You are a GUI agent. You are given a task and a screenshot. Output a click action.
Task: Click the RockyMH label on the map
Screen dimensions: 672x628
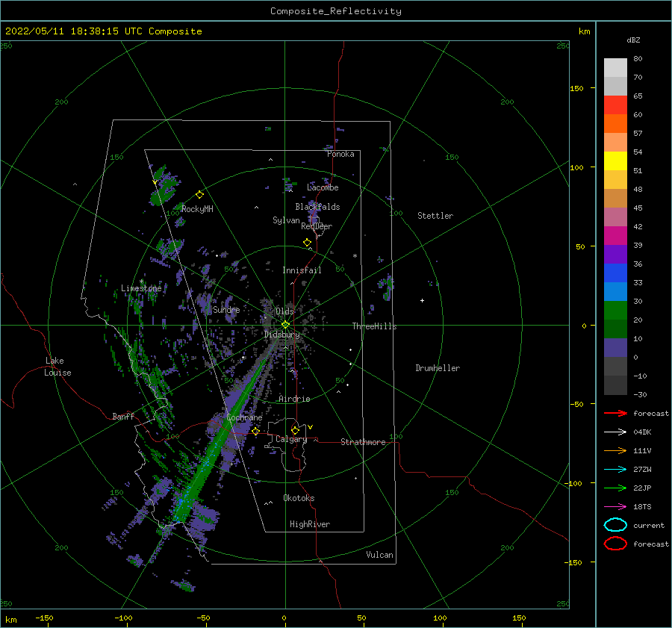coord(197,209)
